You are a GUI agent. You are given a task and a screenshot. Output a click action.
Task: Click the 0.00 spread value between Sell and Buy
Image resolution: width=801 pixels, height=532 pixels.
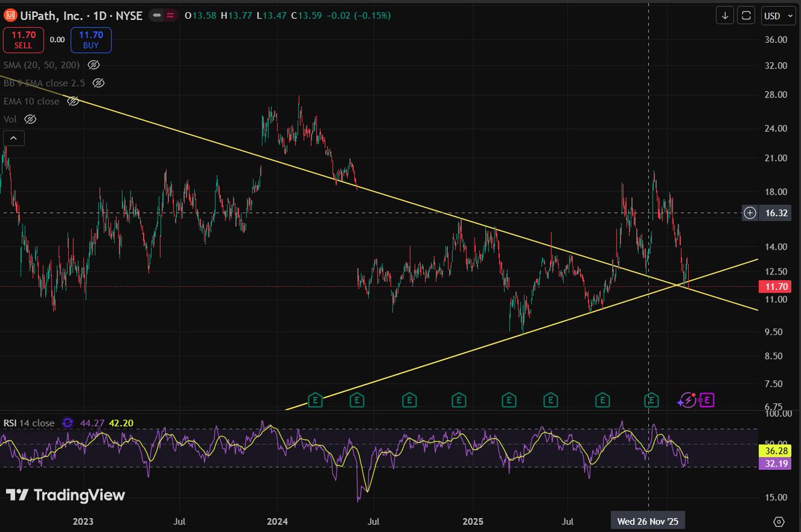(x=57, y=40)
